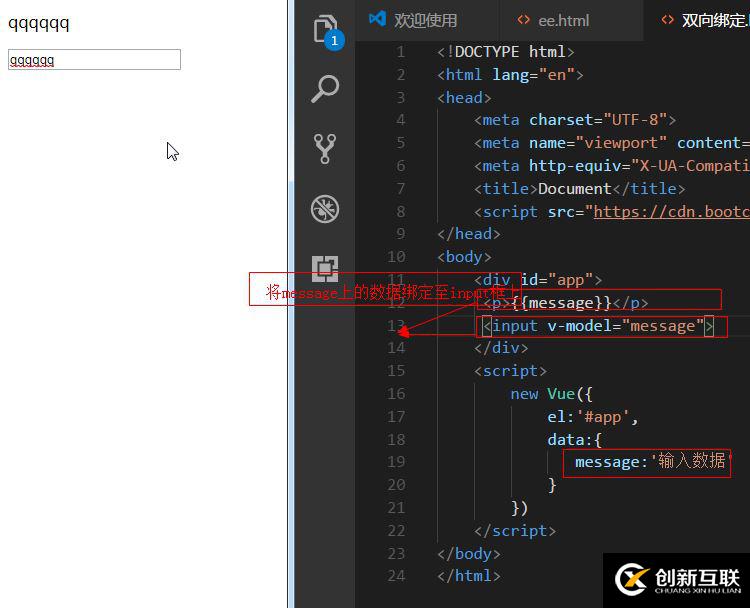Click the qqqqqq text input field in browser
This screenshot has height=608, width=750.
[x=94, y=60]
